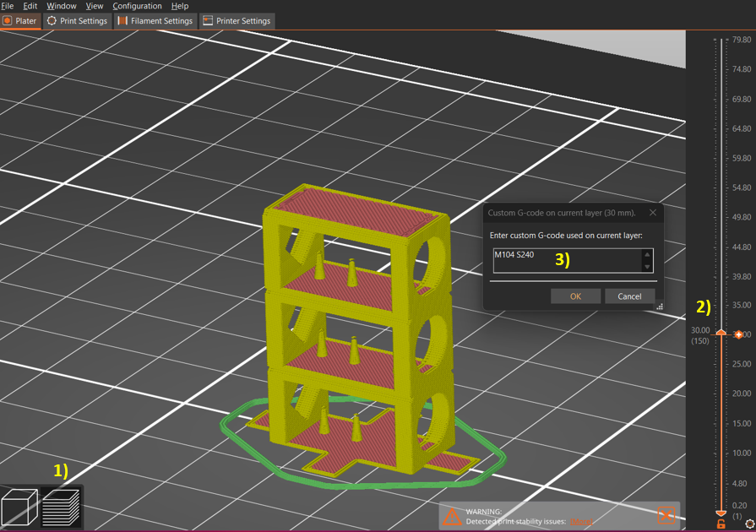Open the Filament Settings tab

click(155, 20)
